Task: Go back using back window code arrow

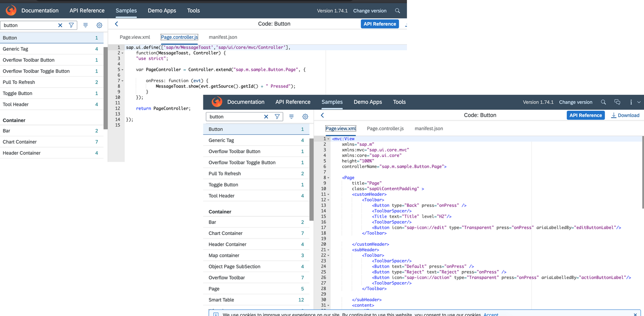Action: click(116, 24)
